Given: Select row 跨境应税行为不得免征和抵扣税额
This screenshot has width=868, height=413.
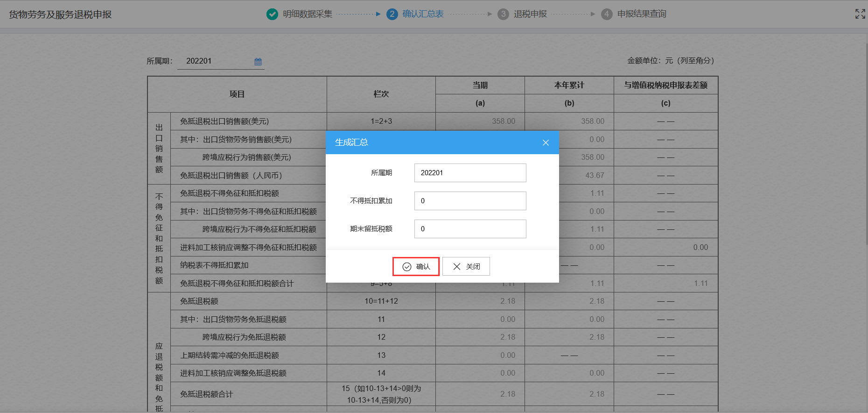Looking at the screenshot, I should [x=259, y=229].
